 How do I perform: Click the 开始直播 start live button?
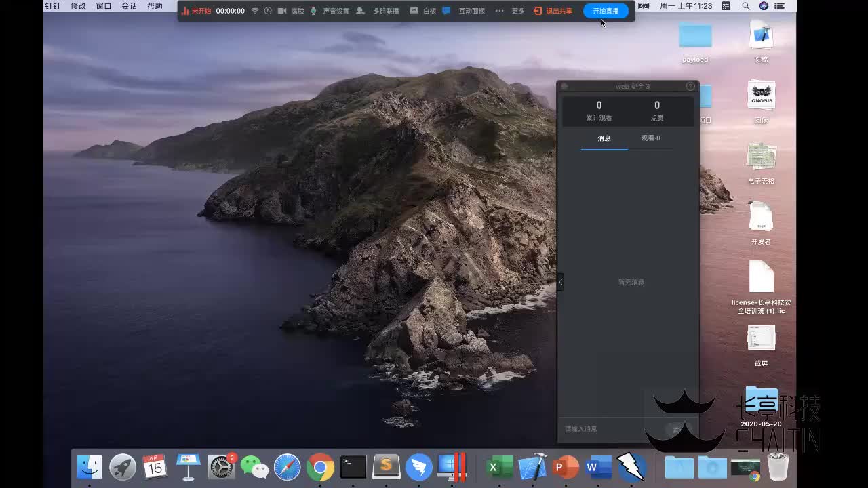point(606,11)
